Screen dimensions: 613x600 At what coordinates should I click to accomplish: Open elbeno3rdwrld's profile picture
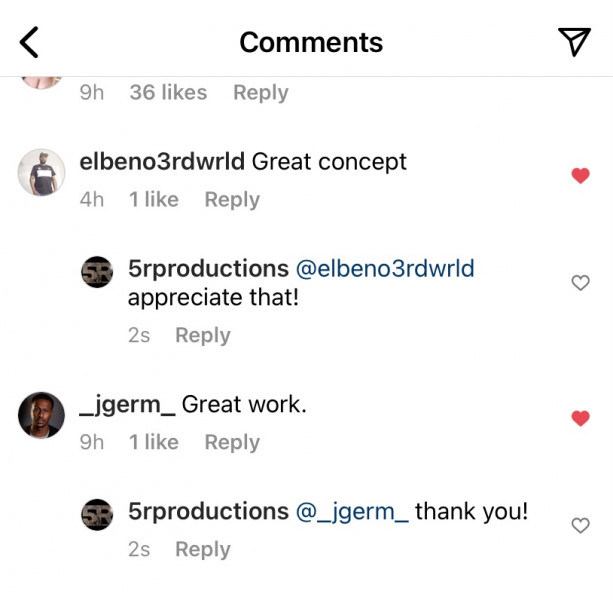click(41, 172)
